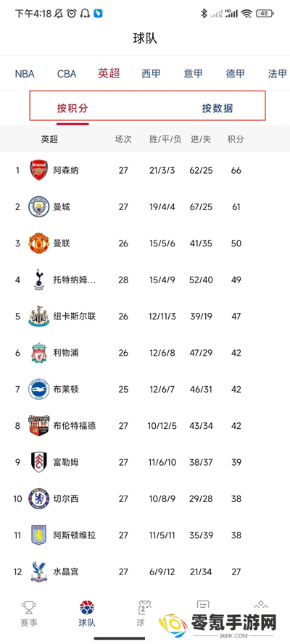Select the 西甲 league tab
Screen dimensions: 290x644
tap(151, 74)
